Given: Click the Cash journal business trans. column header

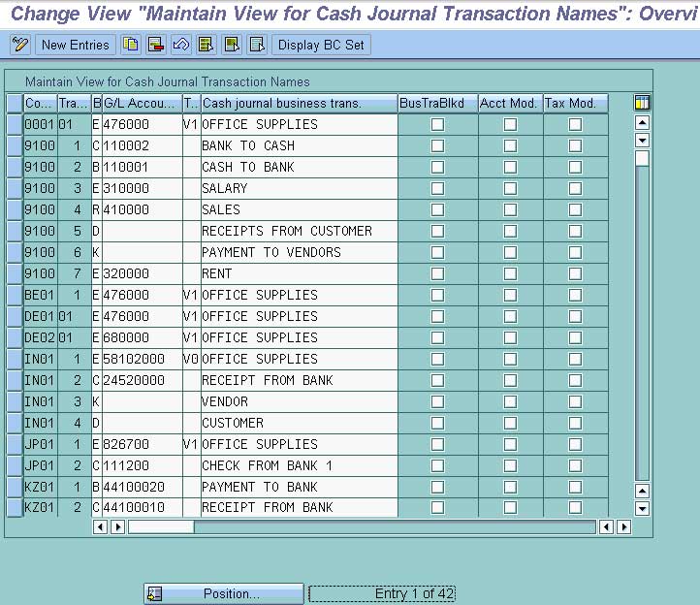Looking at the screenshot, I should tap(300, 103).
